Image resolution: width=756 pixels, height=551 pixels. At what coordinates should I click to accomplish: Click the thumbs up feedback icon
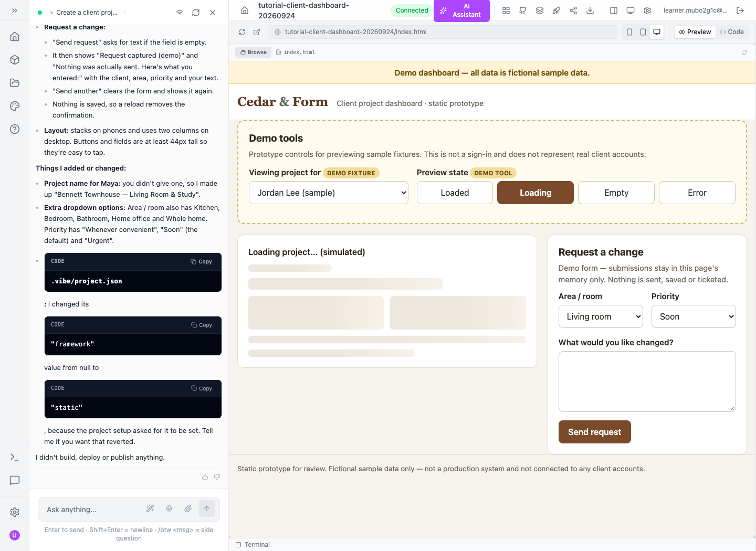(205, 477)
